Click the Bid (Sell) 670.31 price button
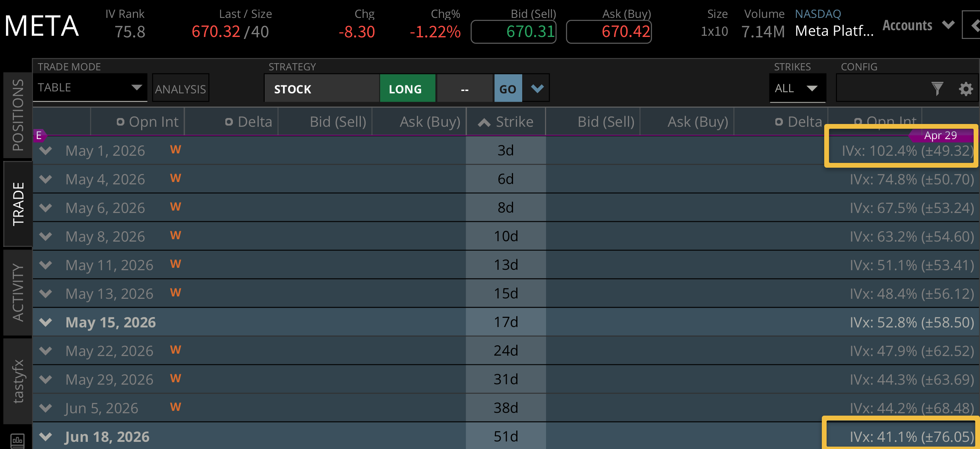This screenshot has height=449, width=980. point(513,32)
